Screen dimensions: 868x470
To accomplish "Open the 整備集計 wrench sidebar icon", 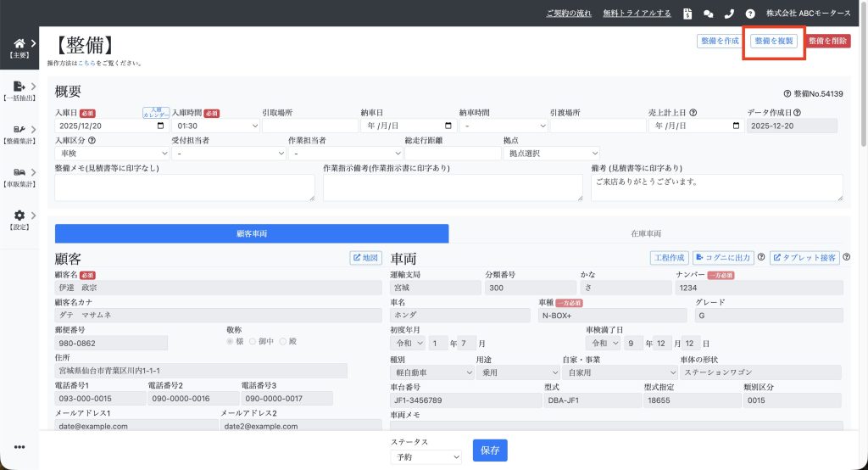I will coord(19,129).
